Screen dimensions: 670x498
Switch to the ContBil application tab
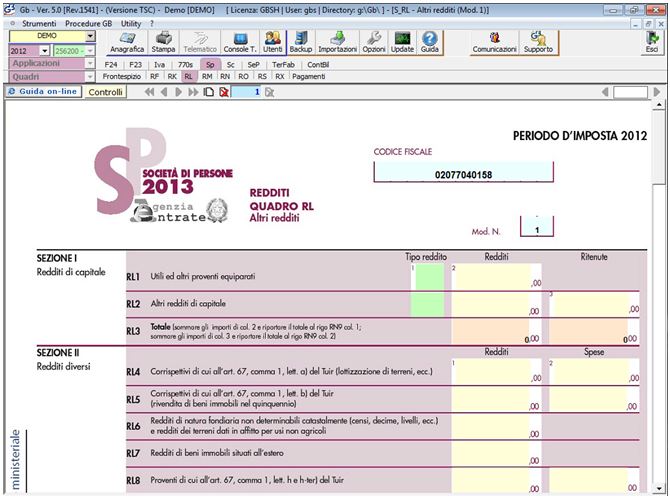(x=318, y=65)
